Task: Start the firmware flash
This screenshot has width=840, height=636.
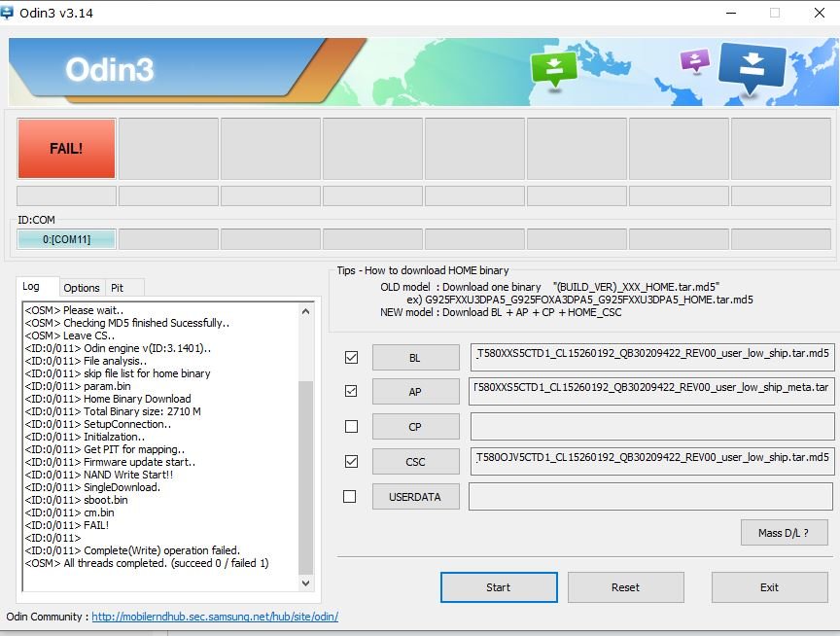Action: click(499, 587)
